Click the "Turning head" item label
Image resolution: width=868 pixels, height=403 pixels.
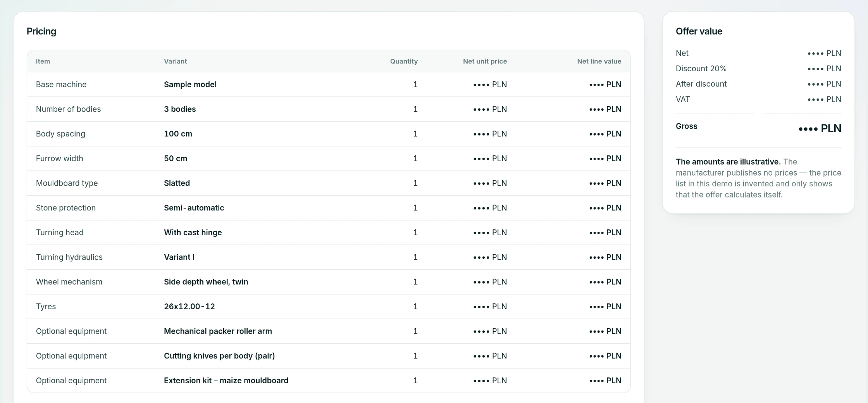(60, 232)
